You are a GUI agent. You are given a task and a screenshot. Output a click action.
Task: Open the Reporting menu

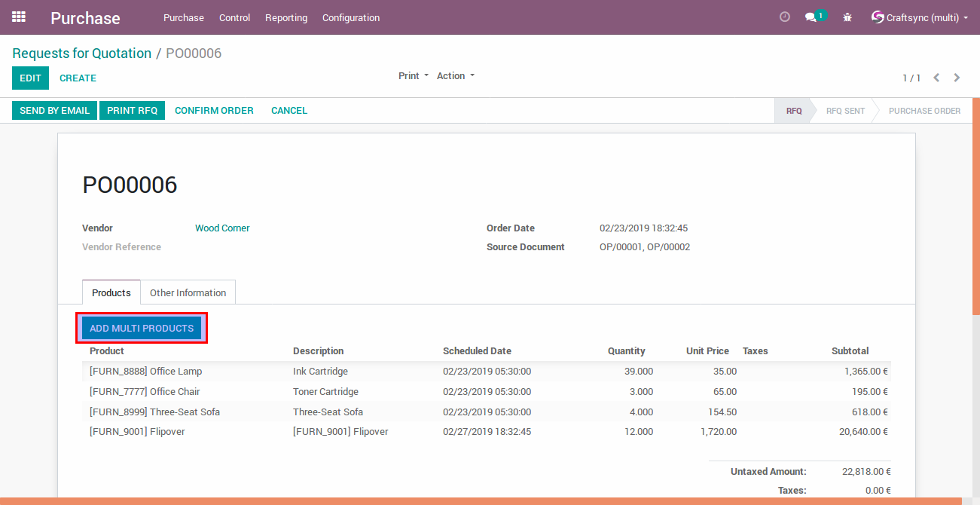click(286, 17)
